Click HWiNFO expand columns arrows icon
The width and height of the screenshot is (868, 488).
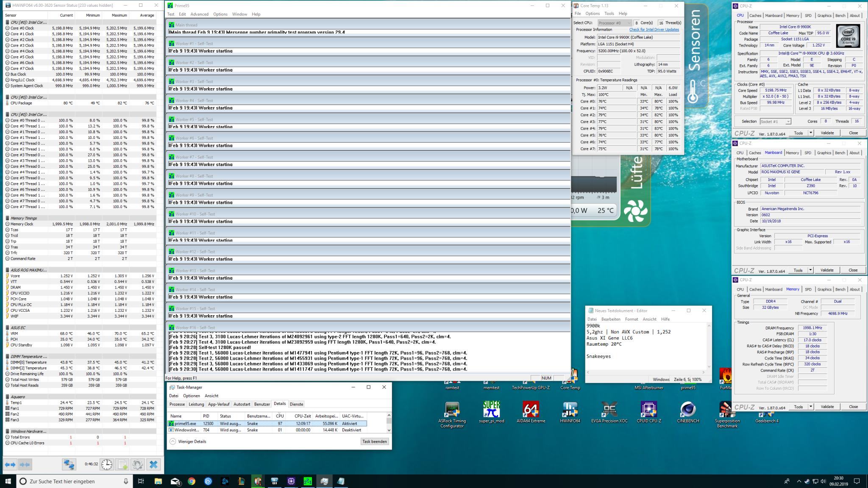[x=10, y=464]
